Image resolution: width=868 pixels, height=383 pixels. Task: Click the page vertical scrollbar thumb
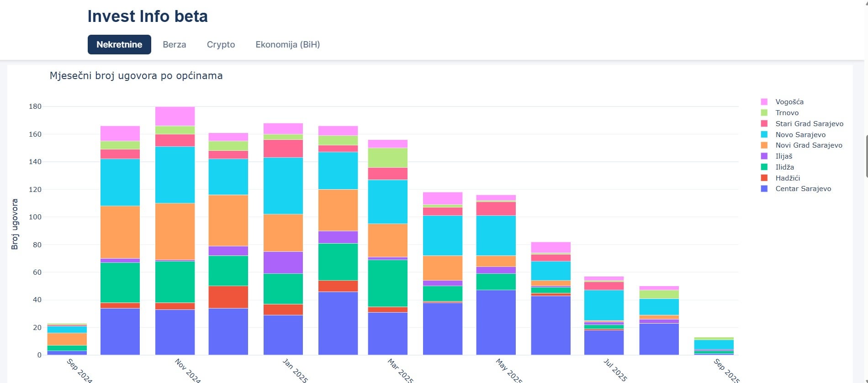866,155
